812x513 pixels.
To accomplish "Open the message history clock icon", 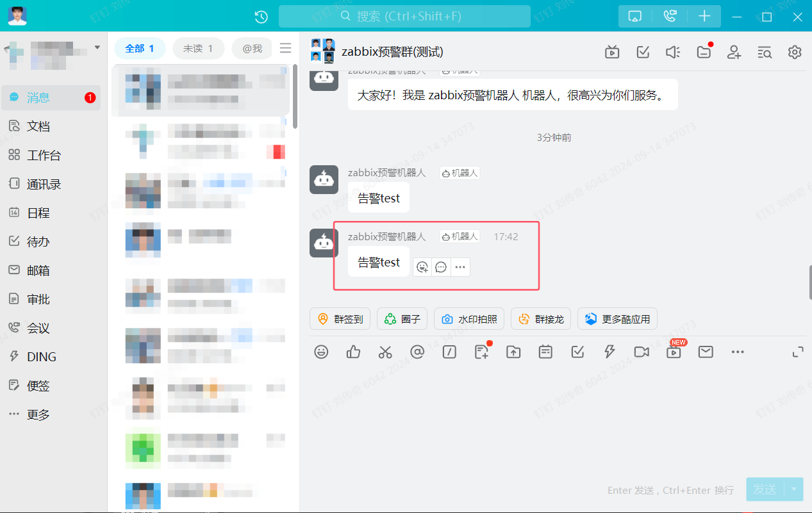I will click(261, 17).
